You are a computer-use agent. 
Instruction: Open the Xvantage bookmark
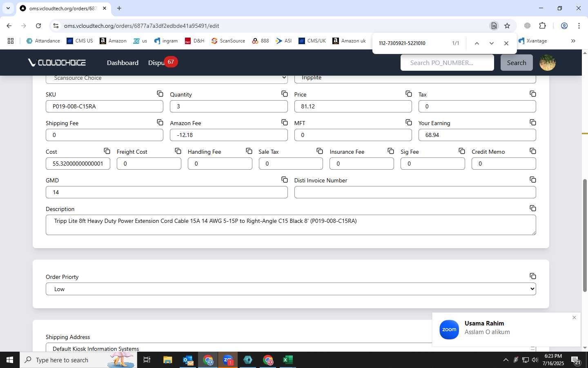tap(532, 41)
